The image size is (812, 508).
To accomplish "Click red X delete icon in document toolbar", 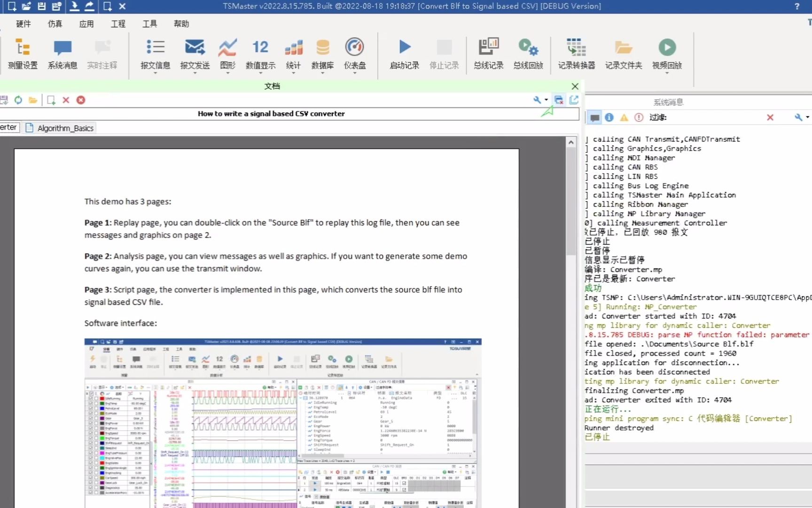I will point(66,100).
